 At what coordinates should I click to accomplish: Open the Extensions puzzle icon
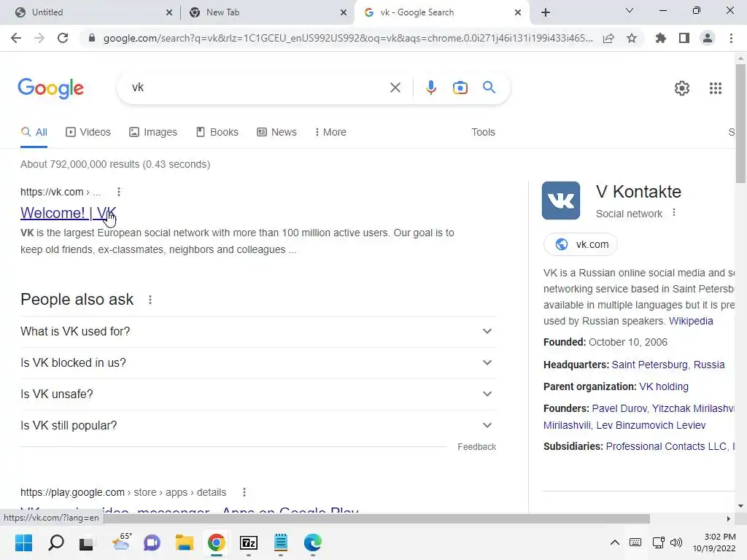661,38
